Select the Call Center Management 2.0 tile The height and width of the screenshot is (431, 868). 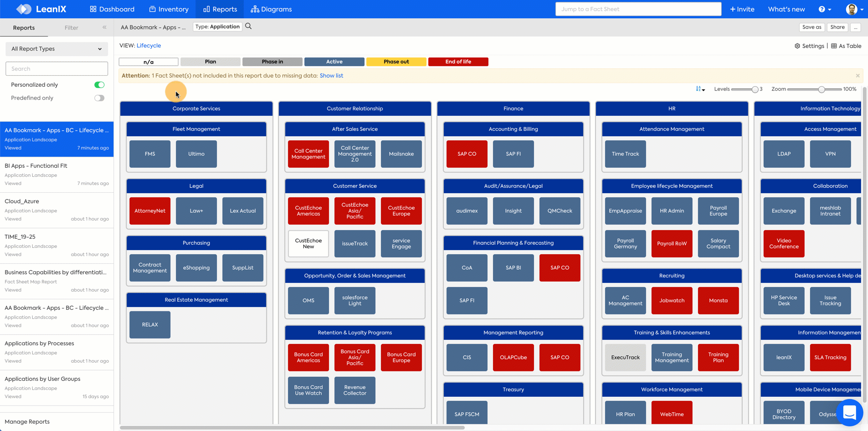coord(355,154)
